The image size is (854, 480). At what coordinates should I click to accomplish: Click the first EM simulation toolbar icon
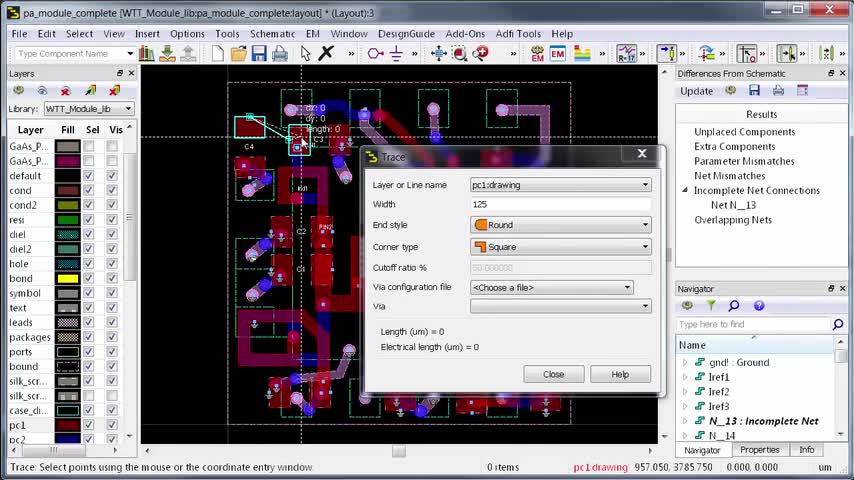pyautogui.click(x=537, y=53)
